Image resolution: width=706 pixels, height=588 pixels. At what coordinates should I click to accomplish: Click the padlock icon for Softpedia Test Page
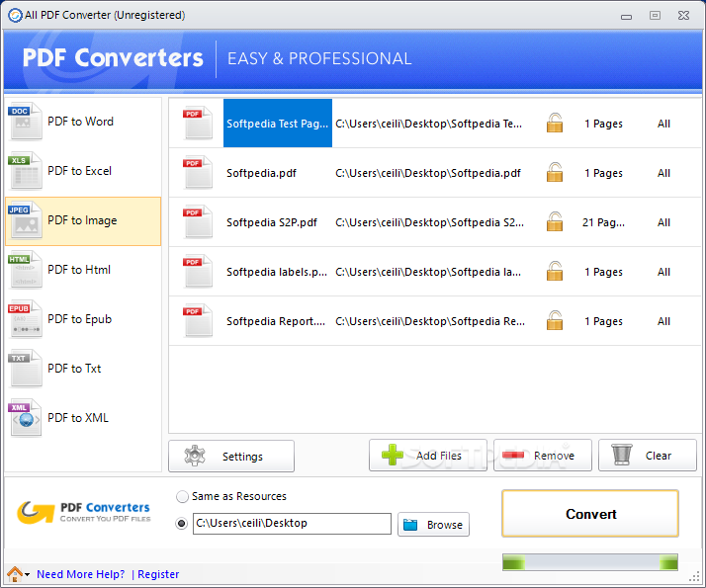tap(555, 123)
